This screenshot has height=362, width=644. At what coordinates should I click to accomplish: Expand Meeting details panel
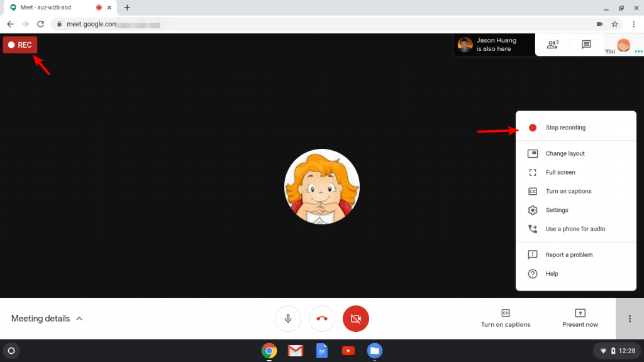click(47, 319)
